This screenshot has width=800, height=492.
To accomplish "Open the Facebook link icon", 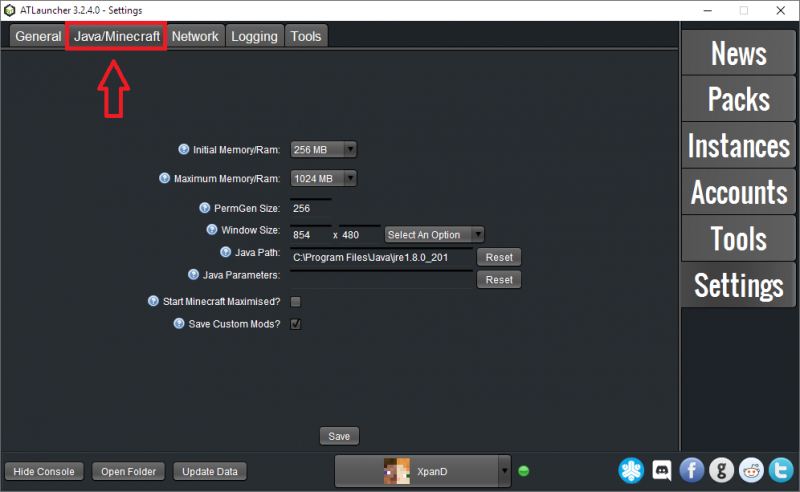I will 691,470.
